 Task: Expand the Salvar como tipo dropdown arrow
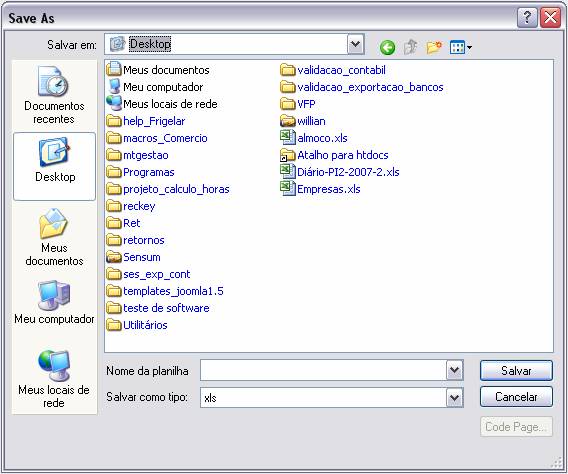[x=455, y=397]
